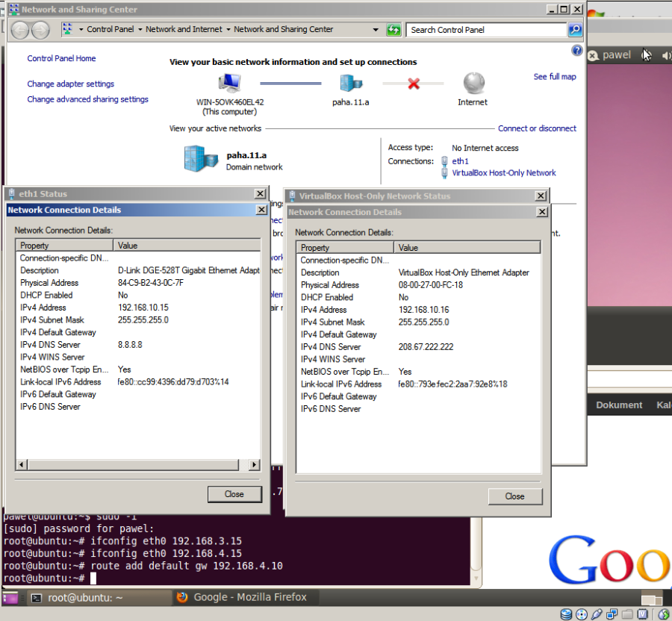Click the This computer icon in network map

pos(229,83)
